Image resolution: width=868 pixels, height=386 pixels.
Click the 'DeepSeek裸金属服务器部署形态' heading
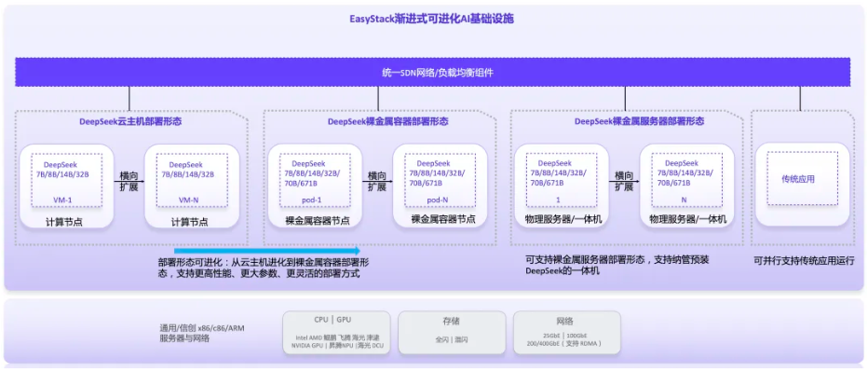pyautogui.click(x=640, y=121)
